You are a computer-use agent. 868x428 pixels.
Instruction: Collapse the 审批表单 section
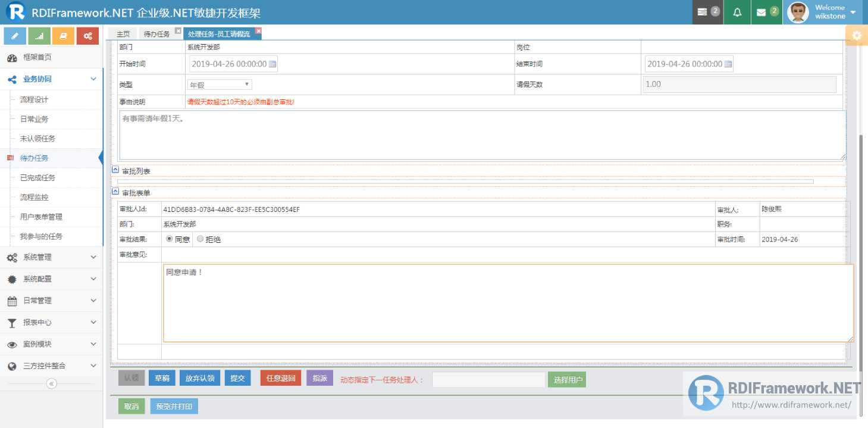tap(115, 192)
